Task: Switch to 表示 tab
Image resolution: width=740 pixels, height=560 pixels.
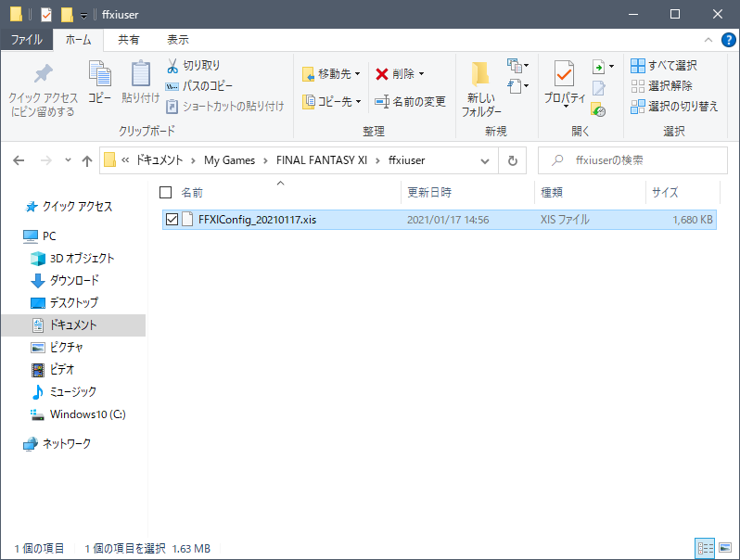Action: click(x=177, y=40)
